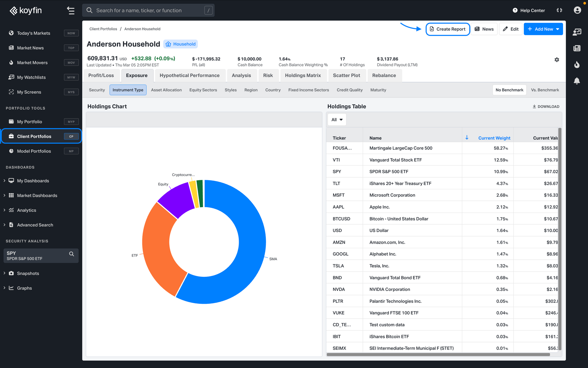Switch to Vs. Benchmark mode
This screenshot has width=588, height=368.
pyautogui.click(x=545, y=90)
